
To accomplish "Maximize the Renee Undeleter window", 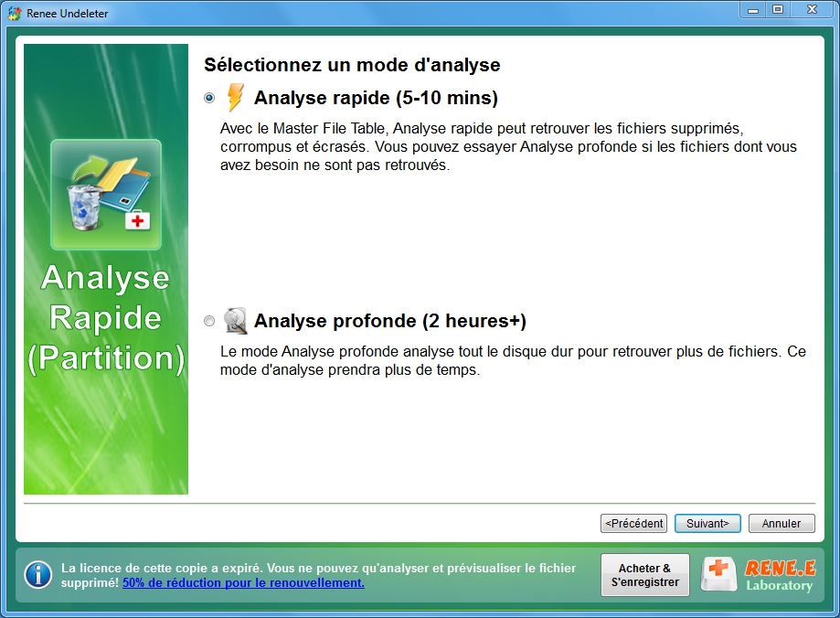I will click(x=777, y=10).
